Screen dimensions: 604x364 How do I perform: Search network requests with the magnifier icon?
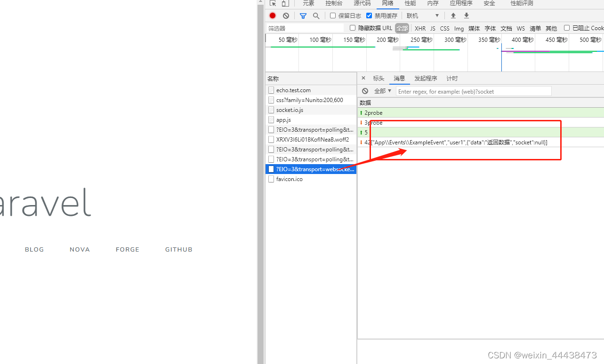pyautogui.click(x=316, y=15)
